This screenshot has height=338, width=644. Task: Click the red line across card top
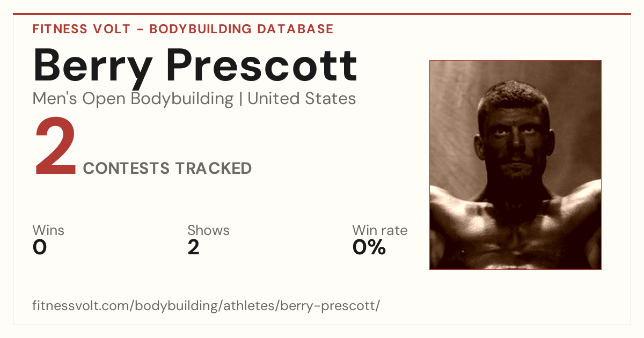(322, 14)
